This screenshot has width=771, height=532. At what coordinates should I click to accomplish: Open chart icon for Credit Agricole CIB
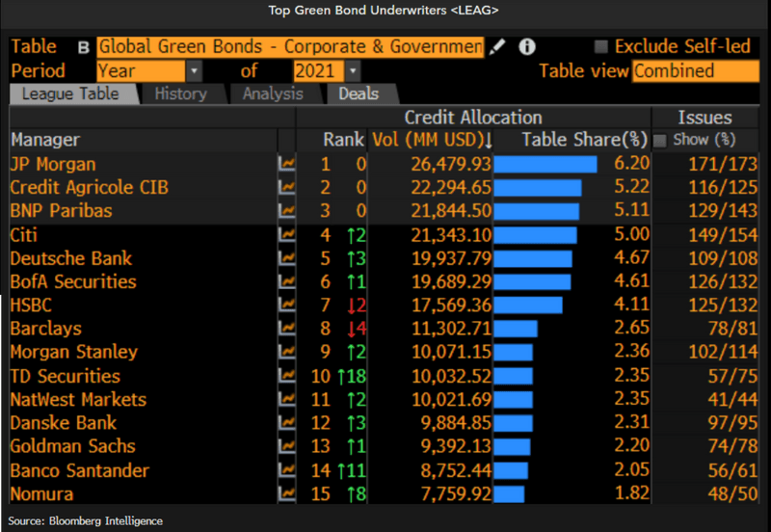click(x=286, y=187)
